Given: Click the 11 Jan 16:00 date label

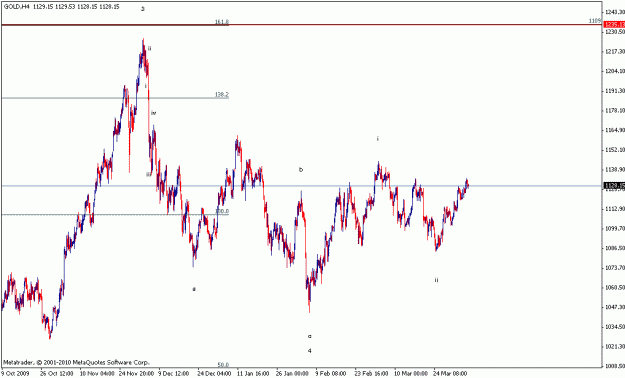Looking at the screenshot, I should (x=253, y=374).
